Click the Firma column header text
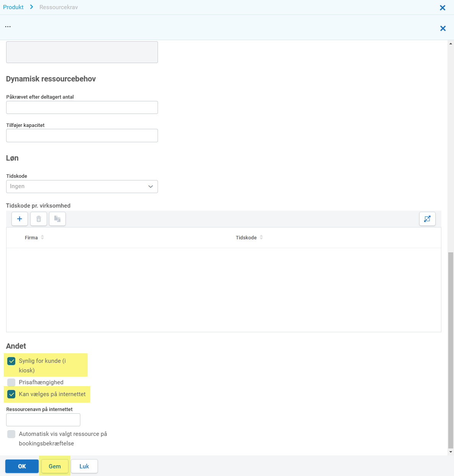This screenshot has height=476, width=454. (31, 238)
